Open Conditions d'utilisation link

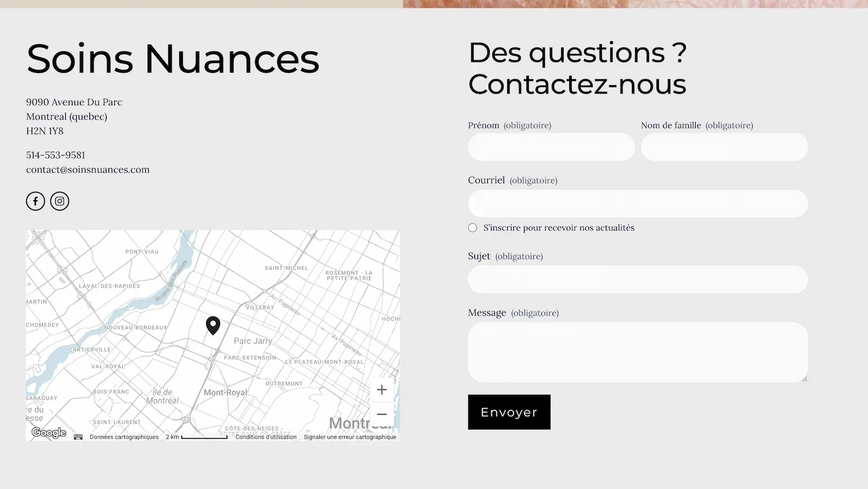click(x=266, y=436)
